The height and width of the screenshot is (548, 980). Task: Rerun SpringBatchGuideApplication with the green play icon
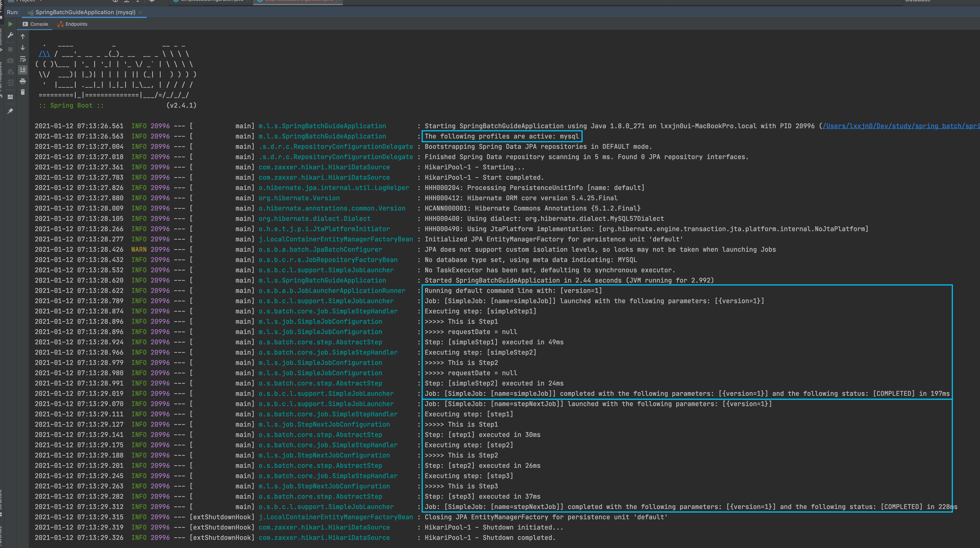click(x=10, y=24)
